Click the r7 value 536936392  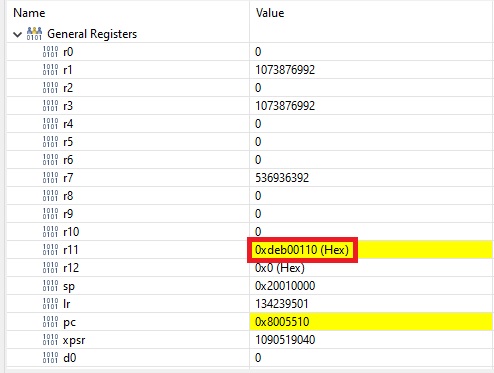click(282, 178)
